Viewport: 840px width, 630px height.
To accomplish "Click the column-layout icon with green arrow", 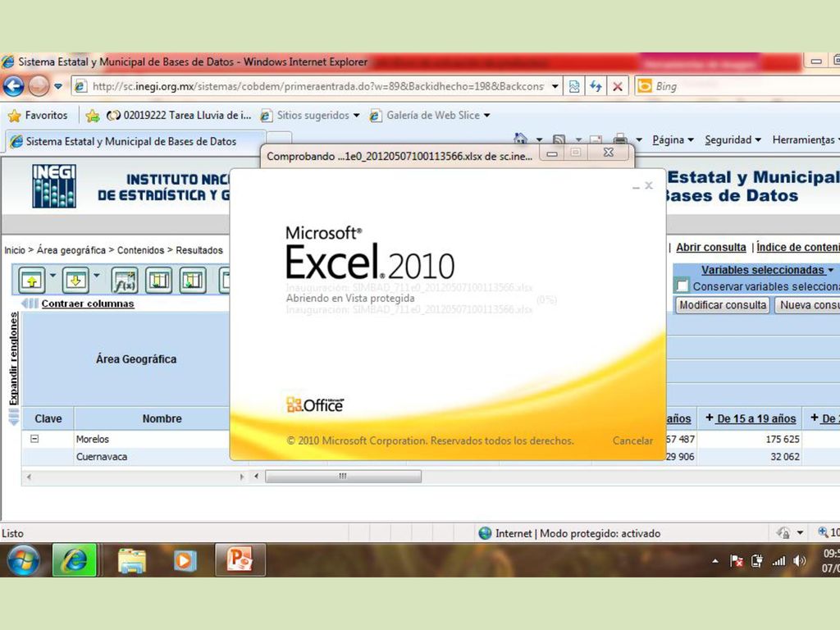I will 192,281.
